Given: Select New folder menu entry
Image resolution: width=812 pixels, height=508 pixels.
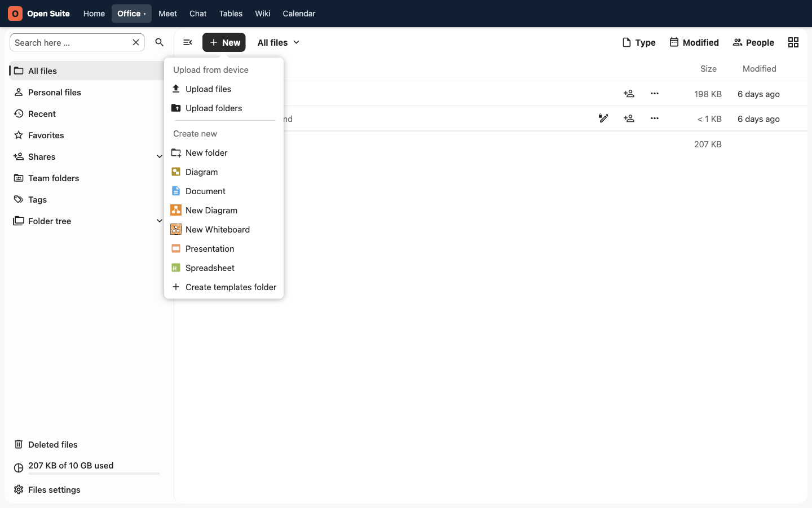Looking at the screenshot, I should tap(224, 153).
